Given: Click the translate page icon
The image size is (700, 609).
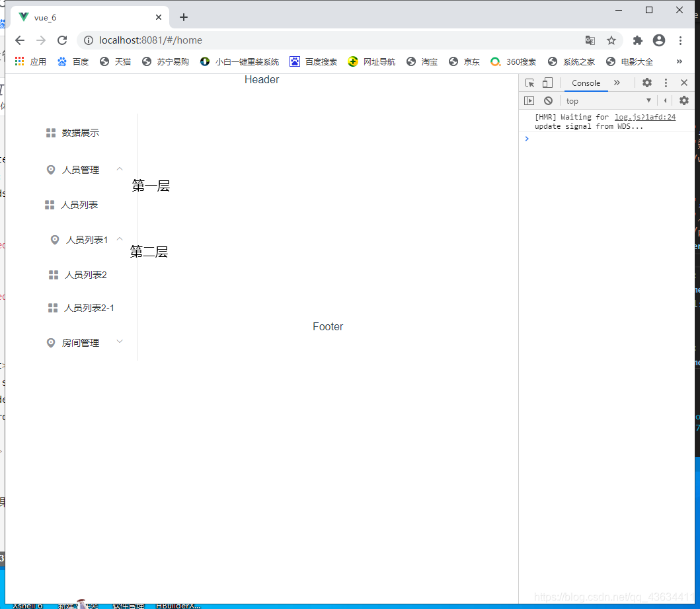Looking at the screenshot, I should click(x=590, y=40).
